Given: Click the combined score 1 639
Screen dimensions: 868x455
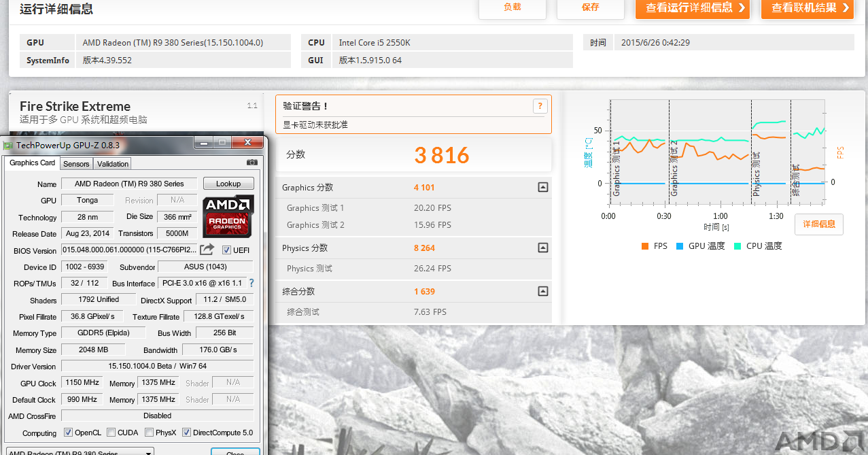Looking at the screenshot, I should click(x=424, y=292).
